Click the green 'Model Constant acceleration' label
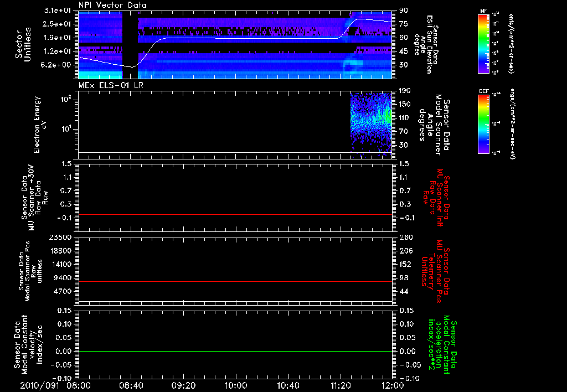 (x=443, y=345)
